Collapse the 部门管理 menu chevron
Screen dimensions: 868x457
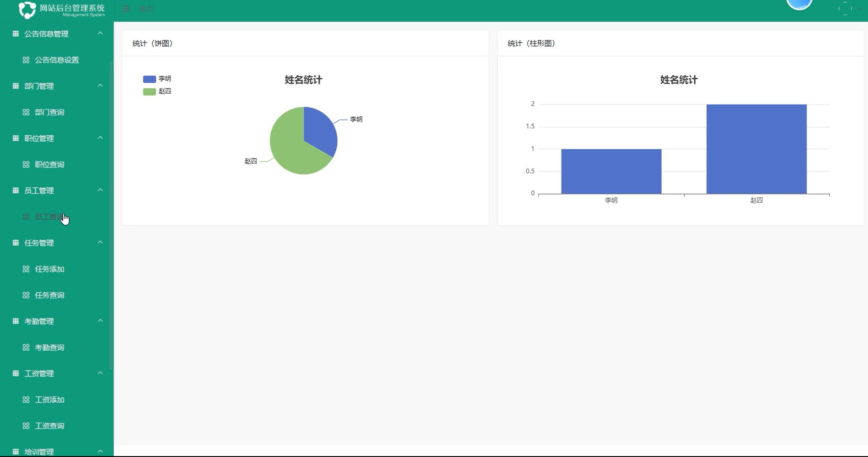pos(100,86)
